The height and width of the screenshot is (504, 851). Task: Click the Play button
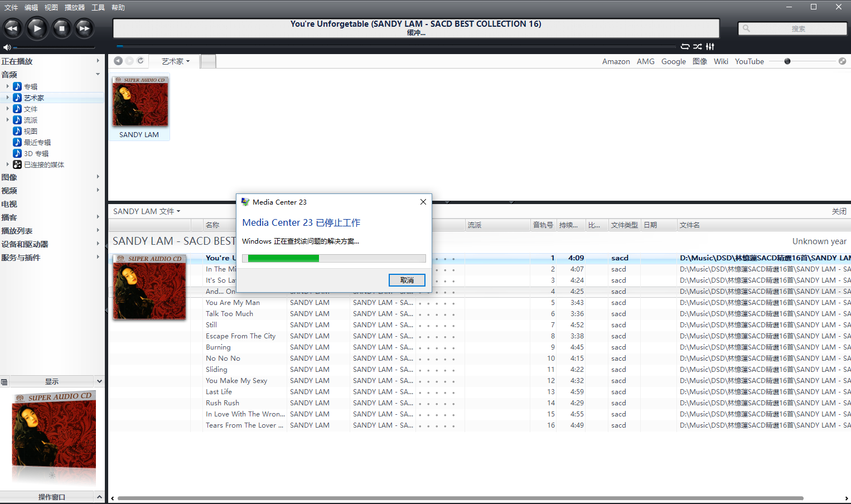(x=37, y=28)
